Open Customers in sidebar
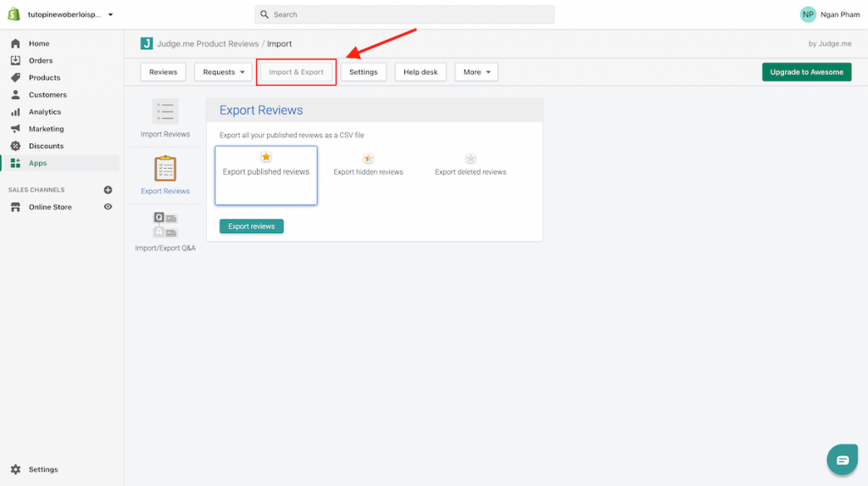 [x=47, y=95]
